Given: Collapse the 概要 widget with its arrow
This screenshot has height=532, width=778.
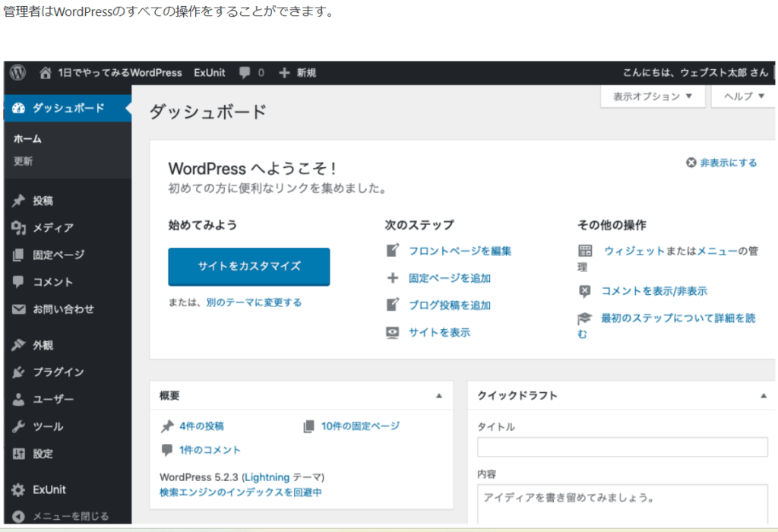Looking at the screenshot, I should (x=438, y=396).
